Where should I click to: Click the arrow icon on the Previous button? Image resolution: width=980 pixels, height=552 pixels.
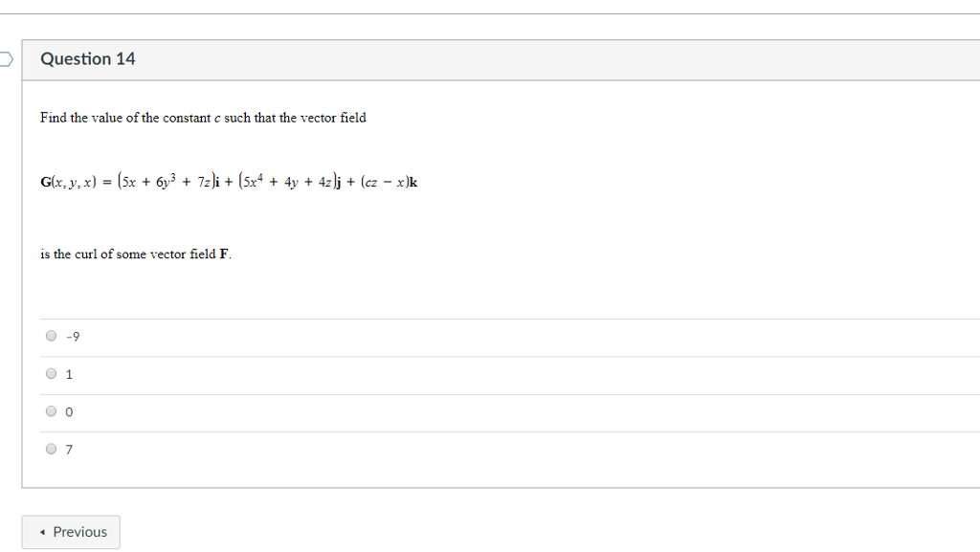click(42, 532)
